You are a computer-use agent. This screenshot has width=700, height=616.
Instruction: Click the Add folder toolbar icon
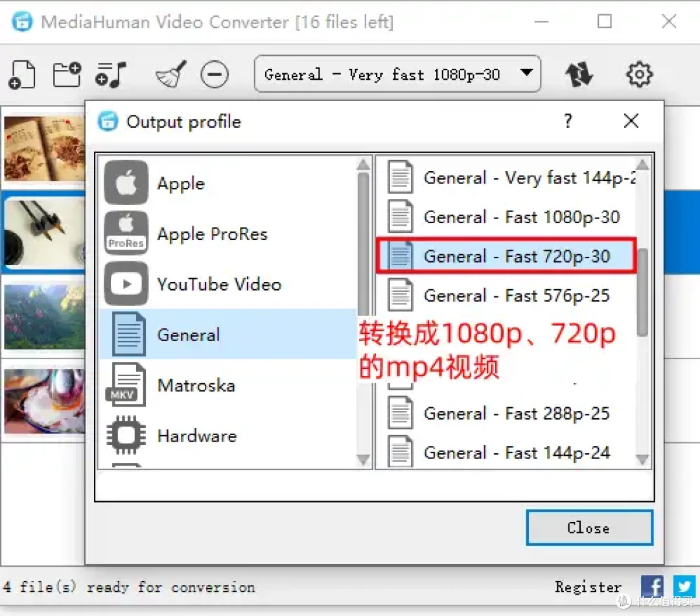[67, 74]
